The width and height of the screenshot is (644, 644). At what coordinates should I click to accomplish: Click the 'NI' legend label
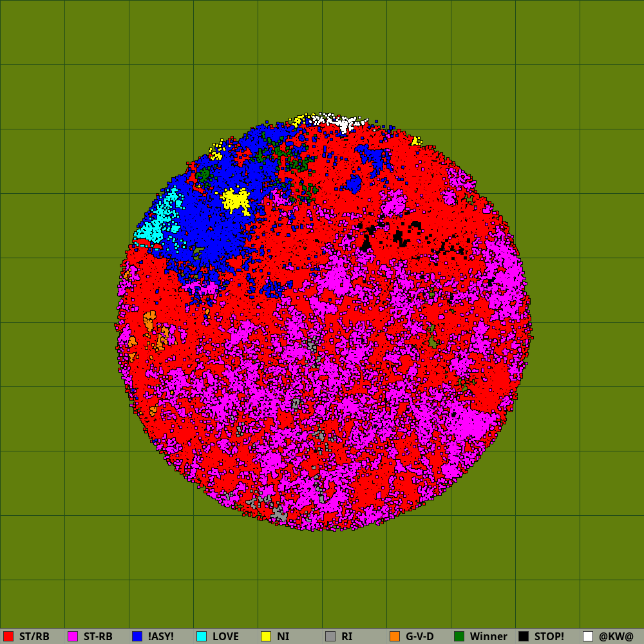[x=283, y=637]
